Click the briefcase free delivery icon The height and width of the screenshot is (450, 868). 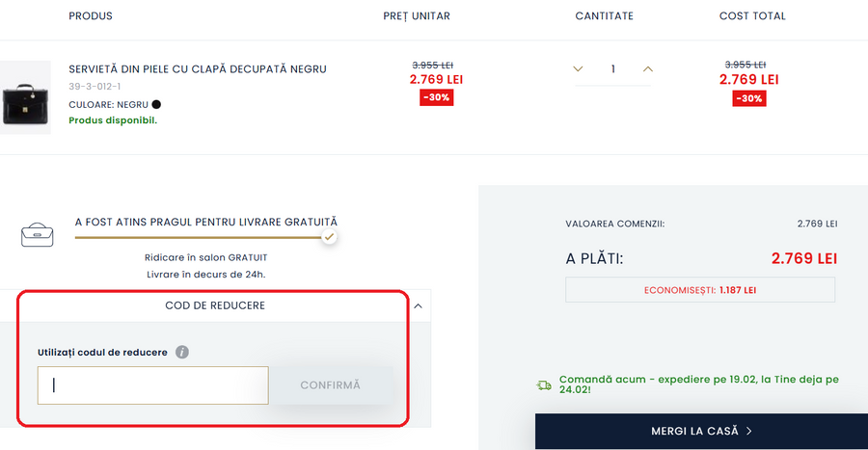(38, 234)
